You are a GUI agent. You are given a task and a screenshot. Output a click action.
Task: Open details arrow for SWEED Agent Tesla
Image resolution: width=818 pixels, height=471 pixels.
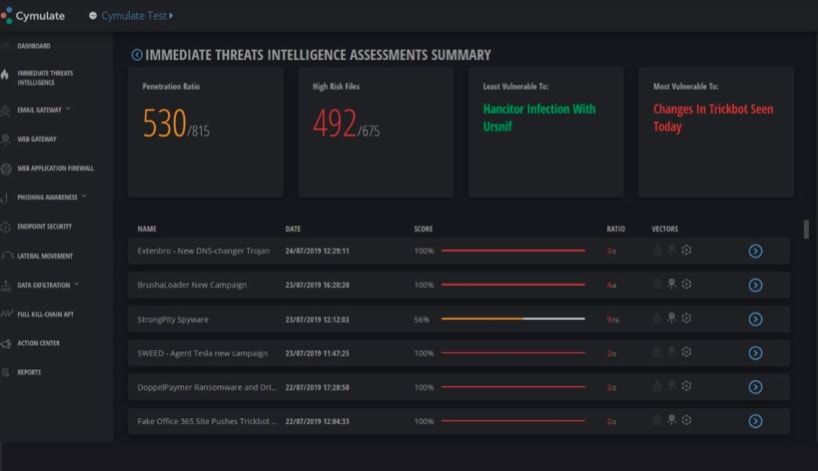[x=755, y=353]
